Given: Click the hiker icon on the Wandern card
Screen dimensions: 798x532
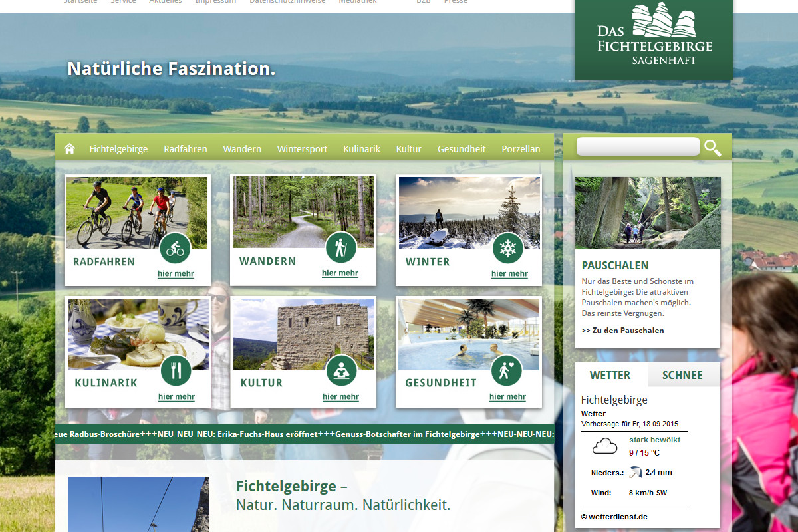Looking at the screenshot, I should point(341,248).
